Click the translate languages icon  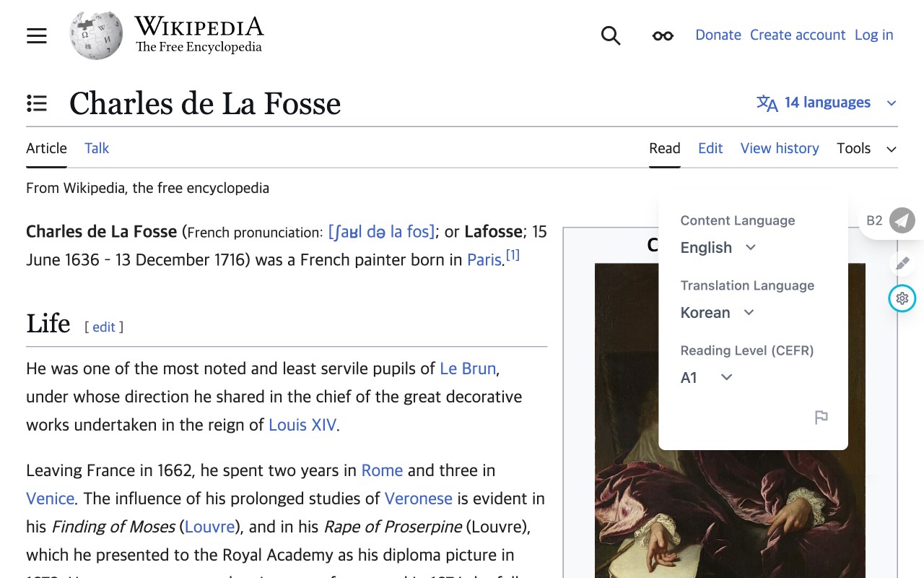[x=767, y=103]
